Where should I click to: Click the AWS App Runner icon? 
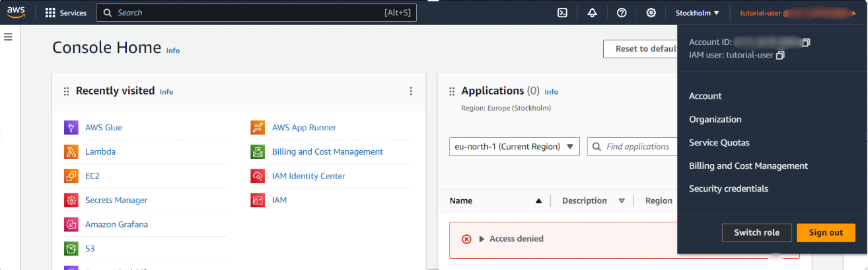258,128
